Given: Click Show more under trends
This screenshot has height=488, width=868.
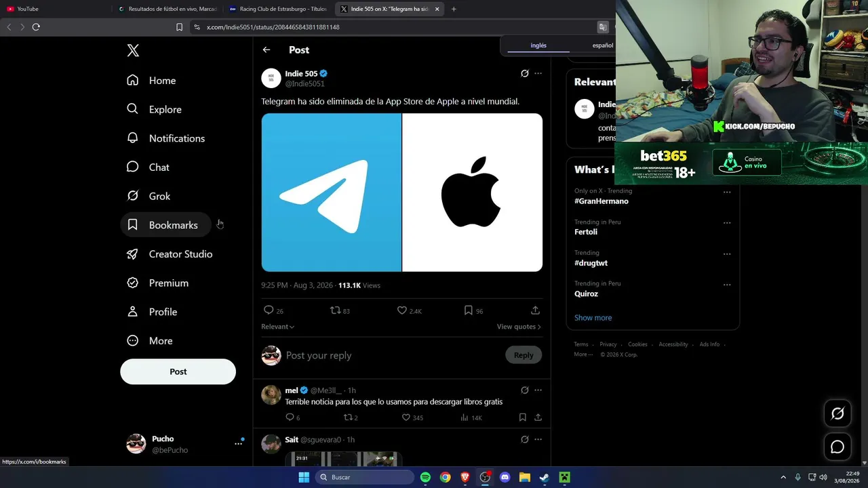Looking at the screenshot, I should click(593, 318).
